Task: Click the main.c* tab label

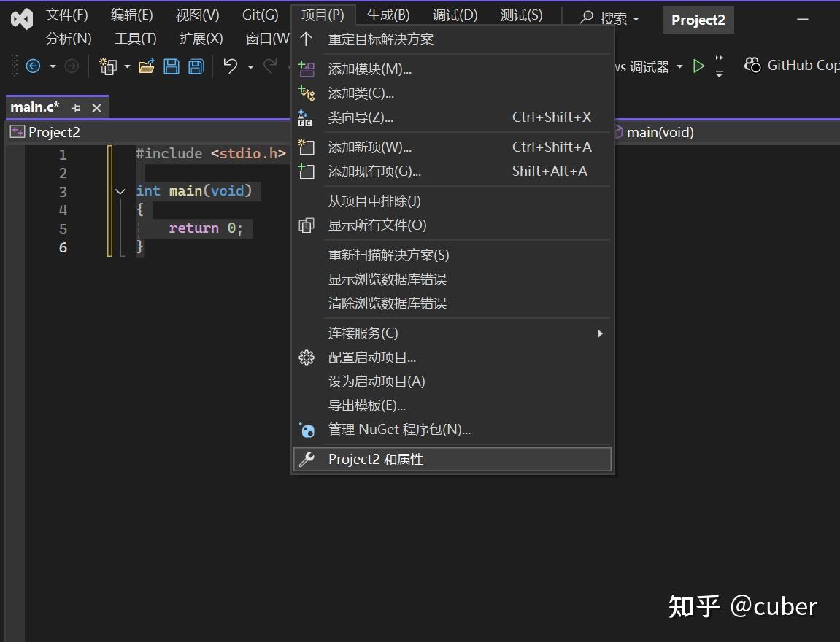Action: coord(35,107)
